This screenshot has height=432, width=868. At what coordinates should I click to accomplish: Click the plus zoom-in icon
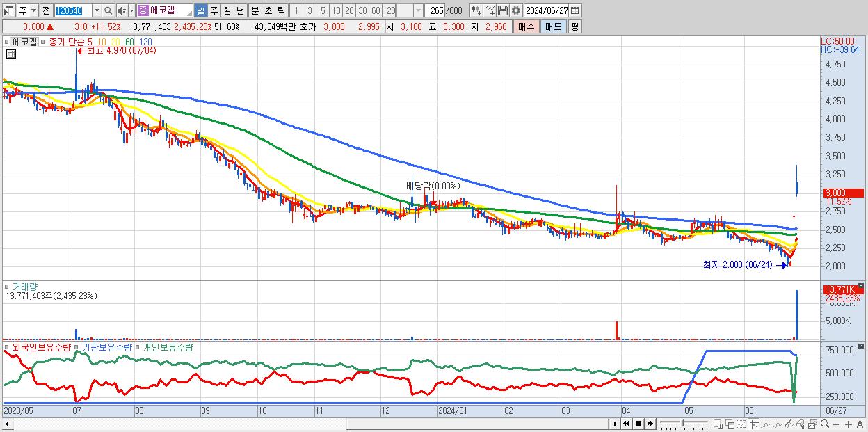coord(848,424)
